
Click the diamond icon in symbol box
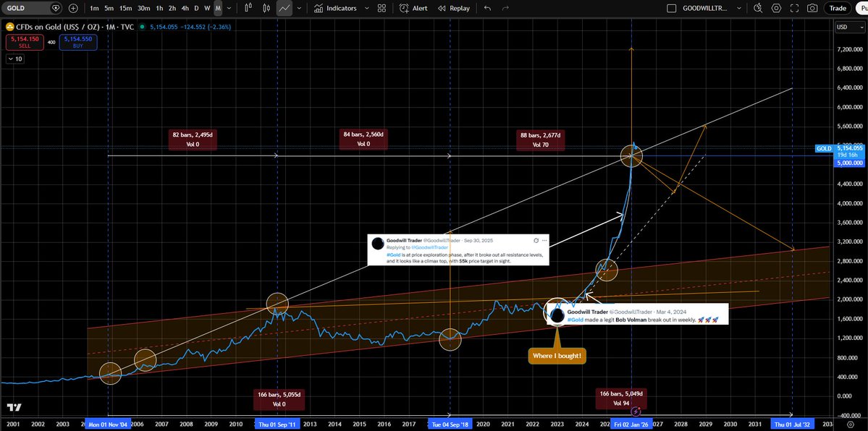55,8
